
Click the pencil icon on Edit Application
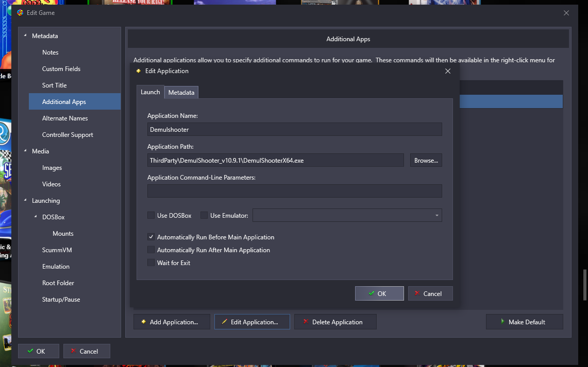(x=224, y=322)
